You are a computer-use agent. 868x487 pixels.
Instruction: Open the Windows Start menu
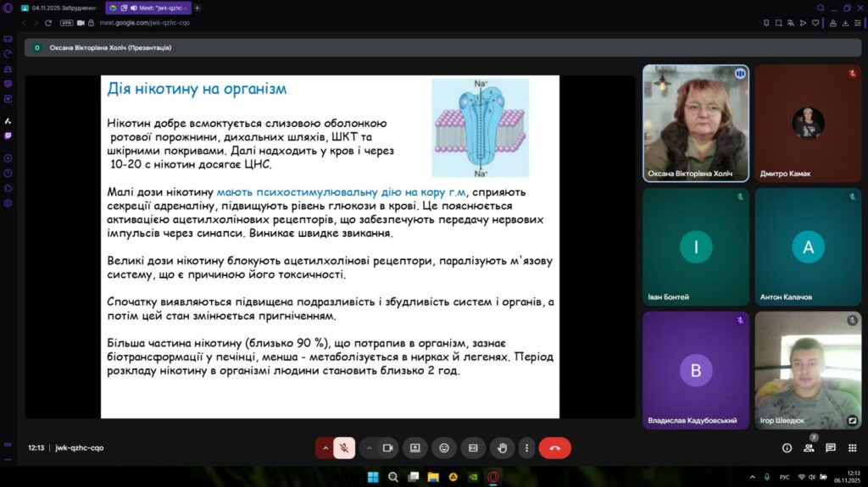click(x=373, y=477)
